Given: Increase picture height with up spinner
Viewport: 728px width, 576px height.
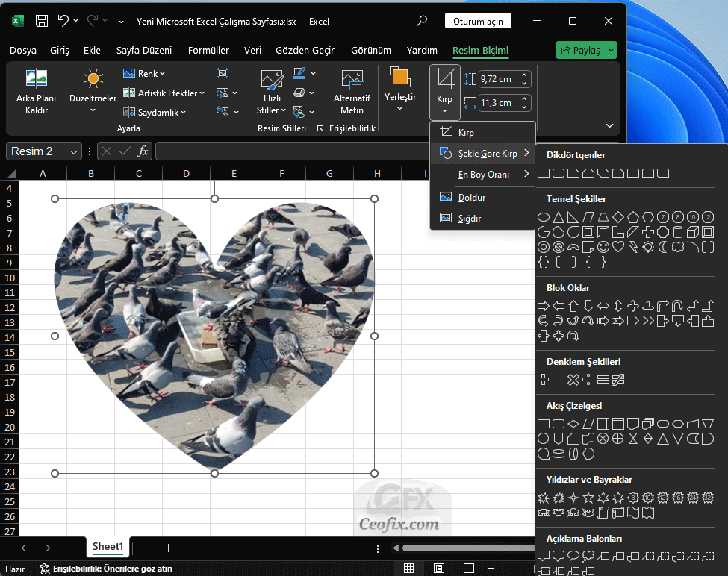Looking at the screenshot, I should [524, 75].
